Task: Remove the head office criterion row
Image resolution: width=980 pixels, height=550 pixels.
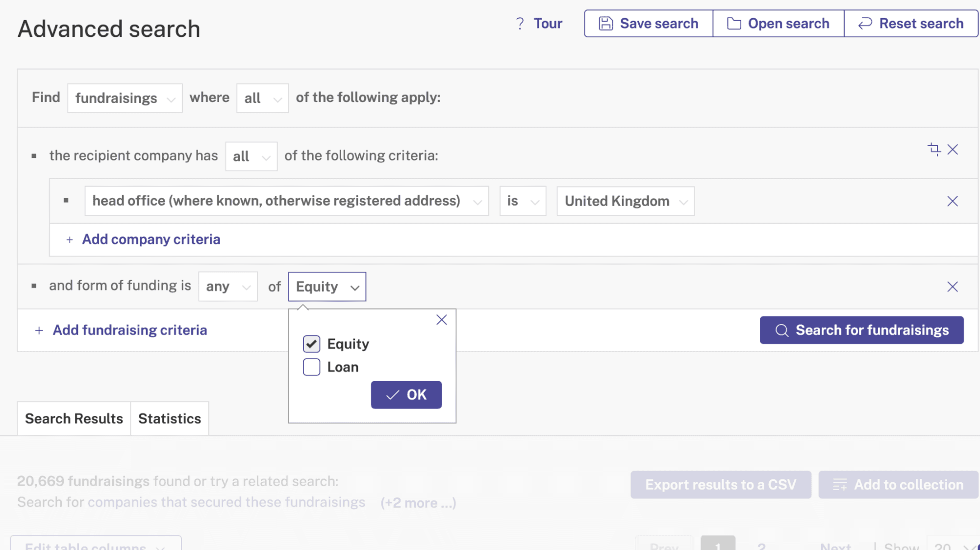Action: [x=953, y=201]
